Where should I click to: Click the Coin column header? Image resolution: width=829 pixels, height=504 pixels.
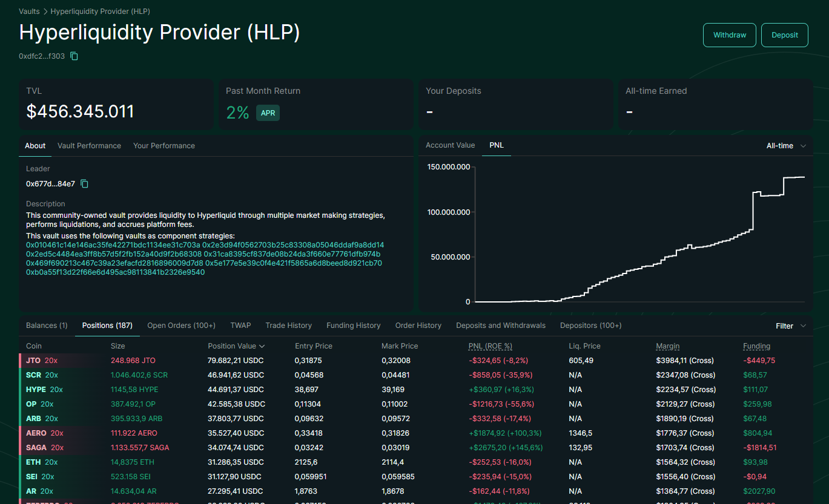pyautogui.click(x=34, y=346)
